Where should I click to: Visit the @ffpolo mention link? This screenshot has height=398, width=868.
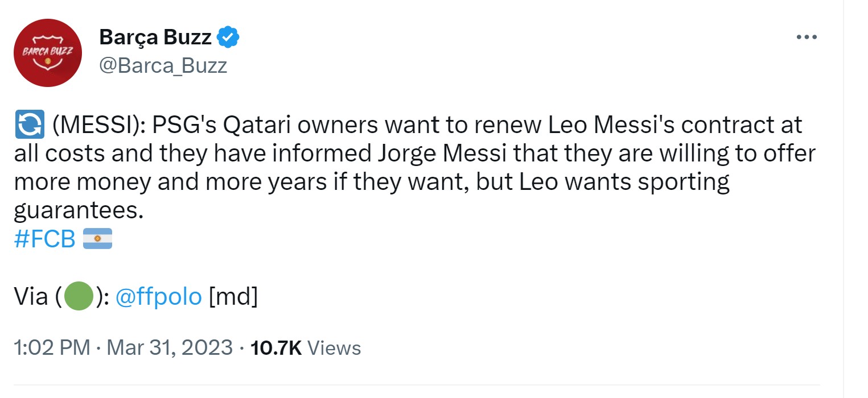click(158, 297)
